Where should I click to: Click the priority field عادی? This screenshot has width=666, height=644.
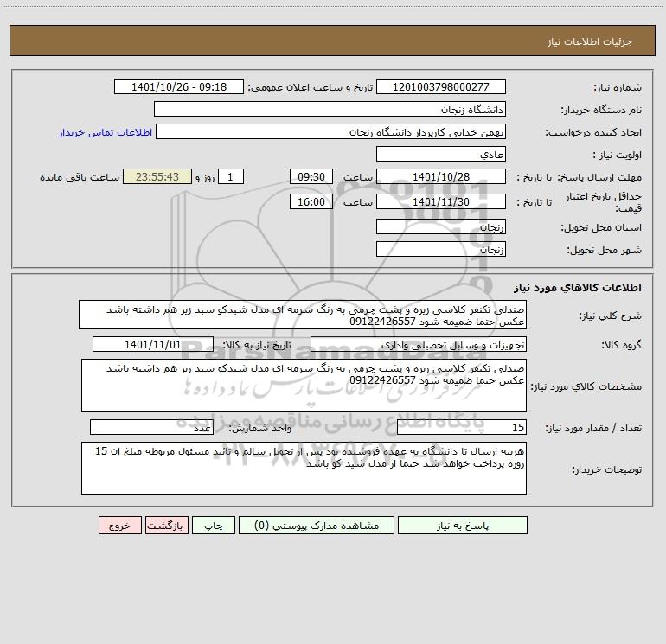441,154
